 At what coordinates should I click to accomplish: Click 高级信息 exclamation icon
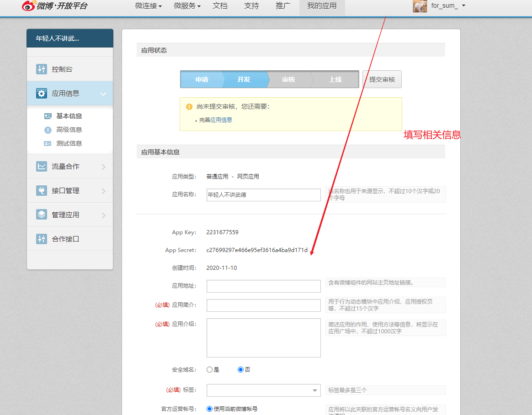48,130
